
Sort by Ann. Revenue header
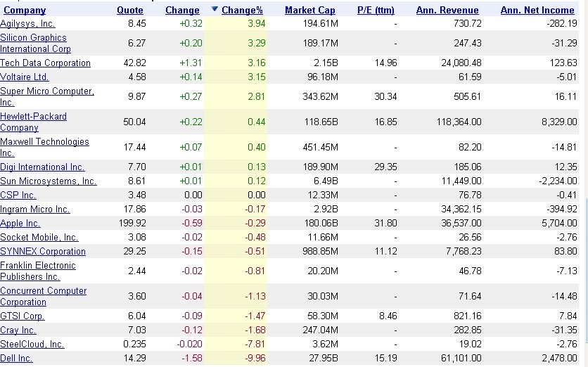pos(447,11)
